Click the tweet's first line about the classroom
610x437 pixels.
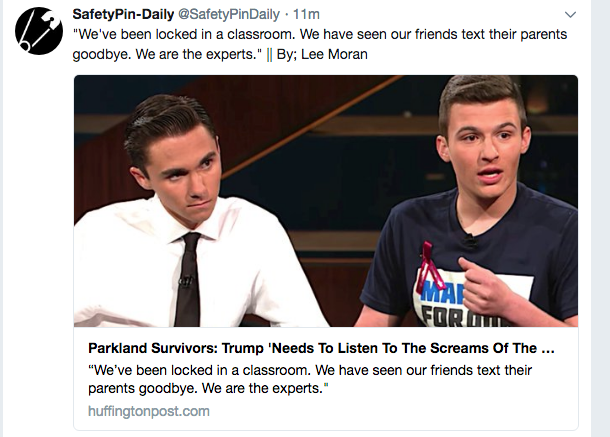tap(320, 34)
